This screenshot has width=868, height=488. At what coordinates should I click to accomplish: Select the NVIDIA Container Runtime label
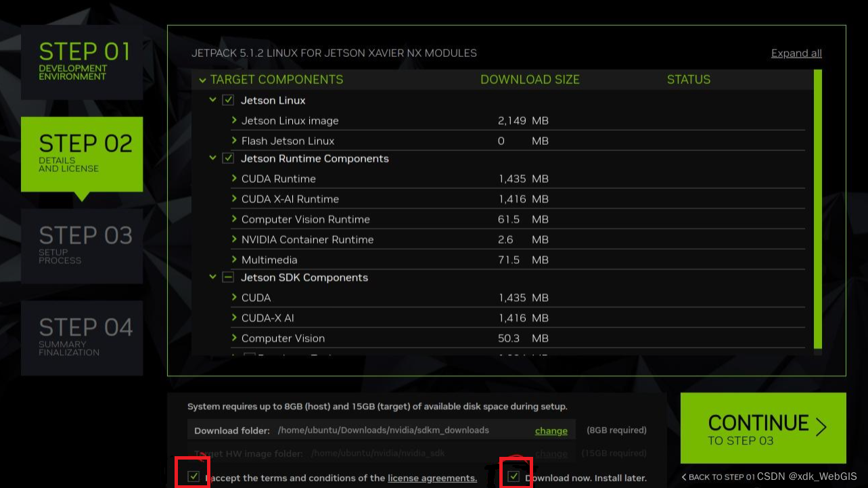point(307,240)
